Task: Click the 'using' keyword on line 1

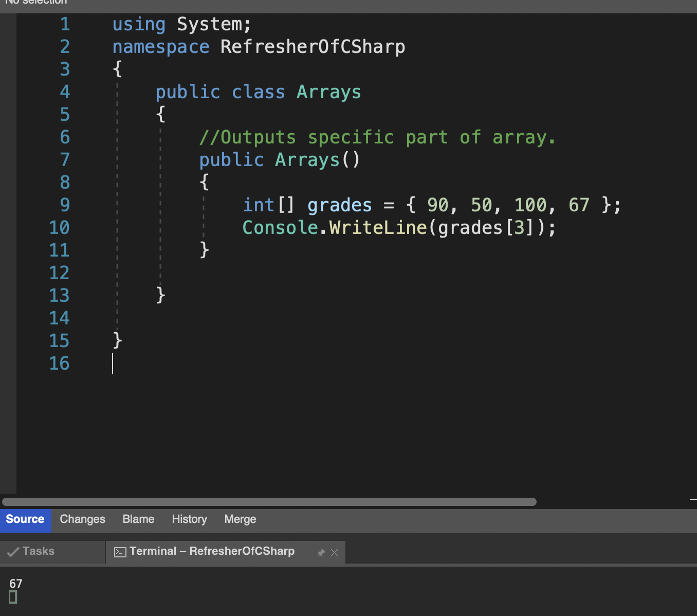Action: [139, 24]
